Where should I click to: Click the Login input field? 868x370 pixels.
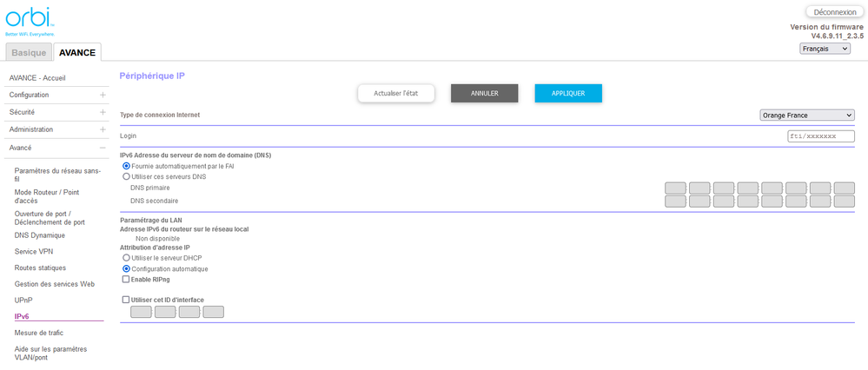point(821,136)
